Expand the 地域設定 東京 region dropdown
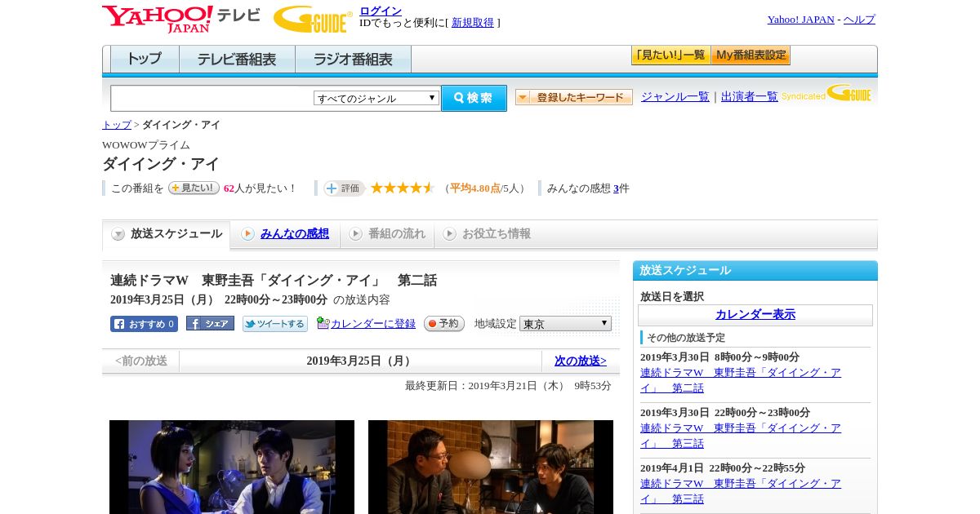The width and height of the screenshot is (980, 514). point(565,324)
